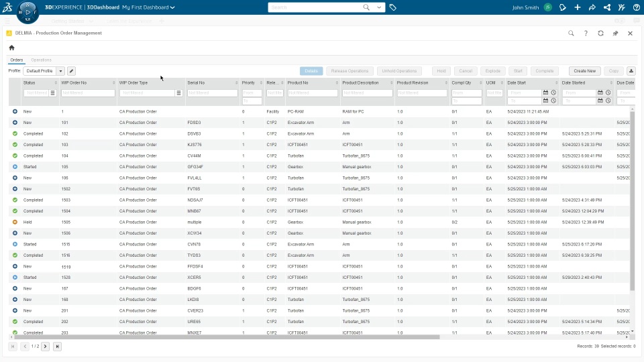Click the search magnifier in the top search bar
Screen dimensions: 644x362
pyautogui.click(x=366, y=7)
